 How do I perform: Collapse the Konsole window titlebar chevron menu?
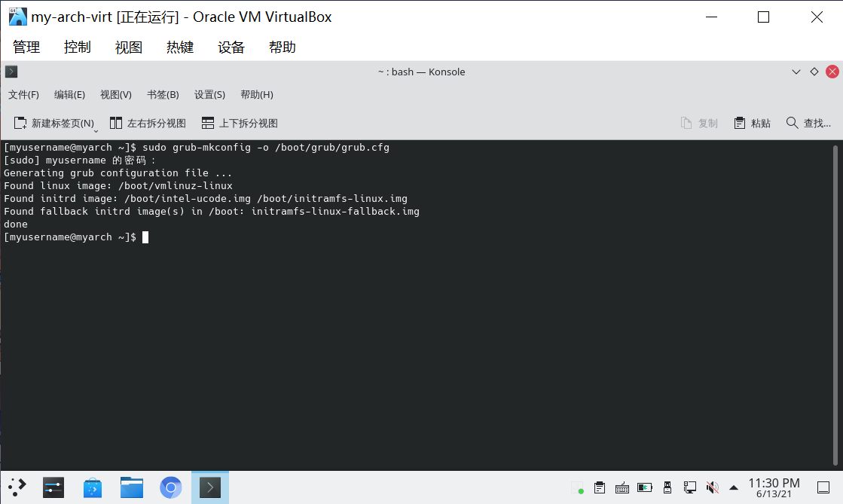796,72
